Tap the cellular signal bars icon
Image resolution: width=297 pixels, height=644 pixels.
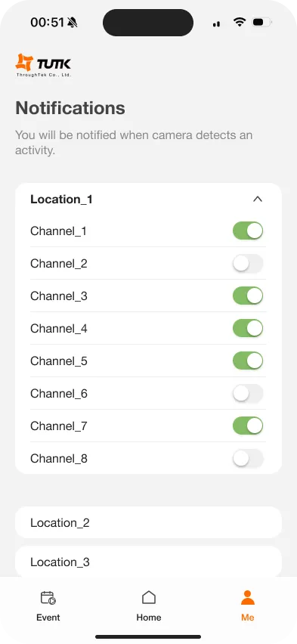click(216, 24)
